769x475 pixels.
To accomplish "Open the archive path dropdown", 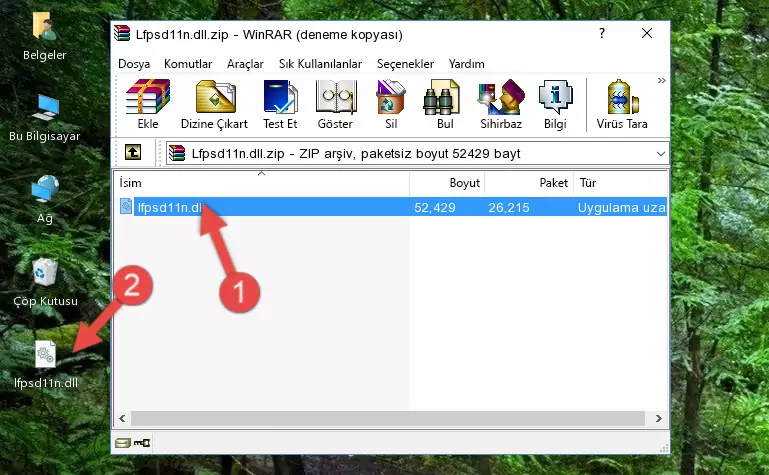I will 661,154.
